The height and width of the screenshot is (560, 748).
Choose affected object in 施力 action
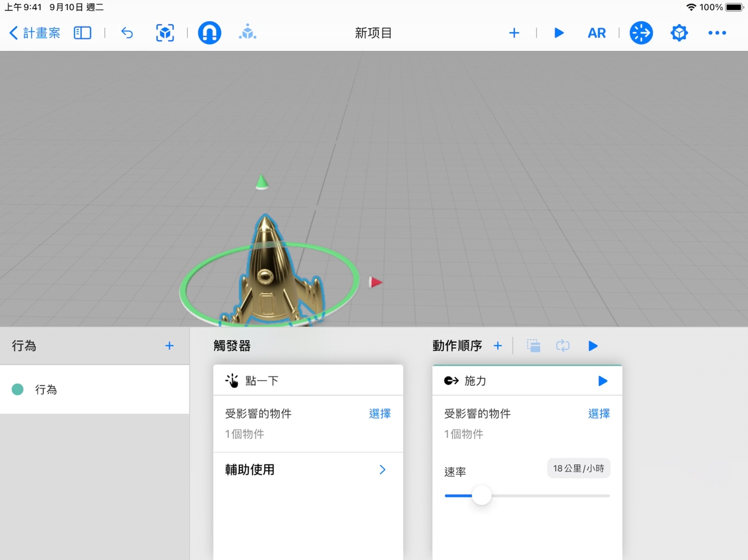pyautogui.click(x=599, y=413)
